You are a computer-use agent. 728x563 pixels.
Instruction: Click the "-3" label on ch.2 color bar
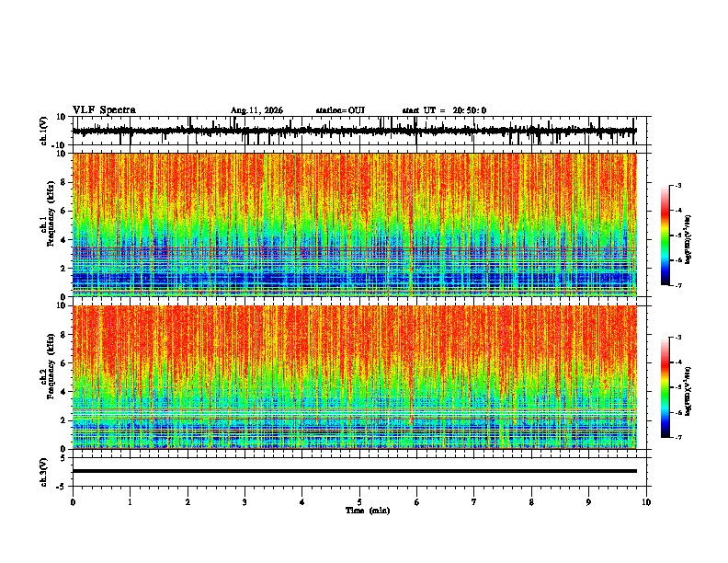[x=678, y=338]
